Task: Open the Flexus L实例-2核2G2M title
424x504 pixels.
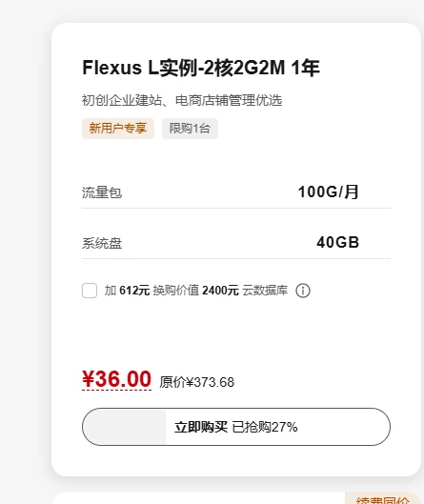Action: [x=201, y=68]
